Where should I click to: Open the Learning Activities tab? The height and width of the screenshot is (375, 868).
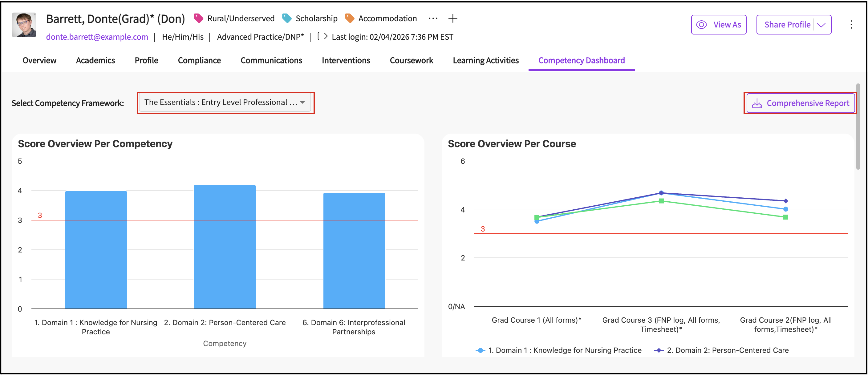click(x=485, y=60)
